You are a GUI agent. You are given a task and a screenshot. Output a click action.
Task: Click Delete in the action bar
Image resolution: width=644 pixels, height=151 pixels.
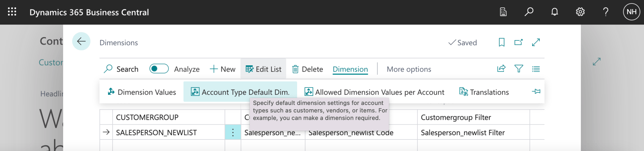tap(307, 69)
